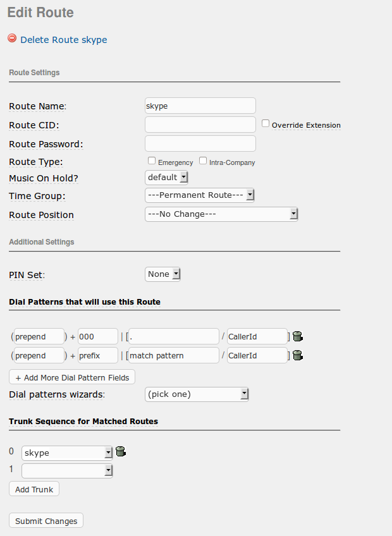Screen dimensions: 392x536
Task: Delete the first dial pattern row (000)
Action: (298, 337)
